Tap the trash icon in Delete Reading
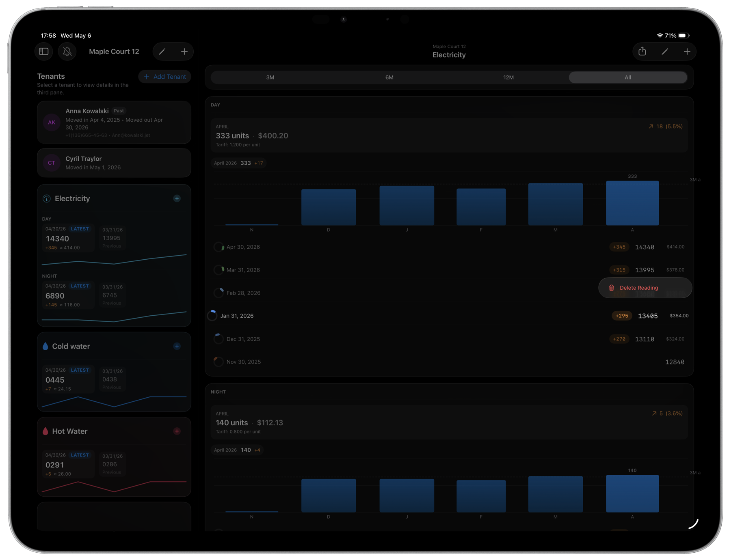Screen dimensions: 731x560 click(x=612, y=288)
